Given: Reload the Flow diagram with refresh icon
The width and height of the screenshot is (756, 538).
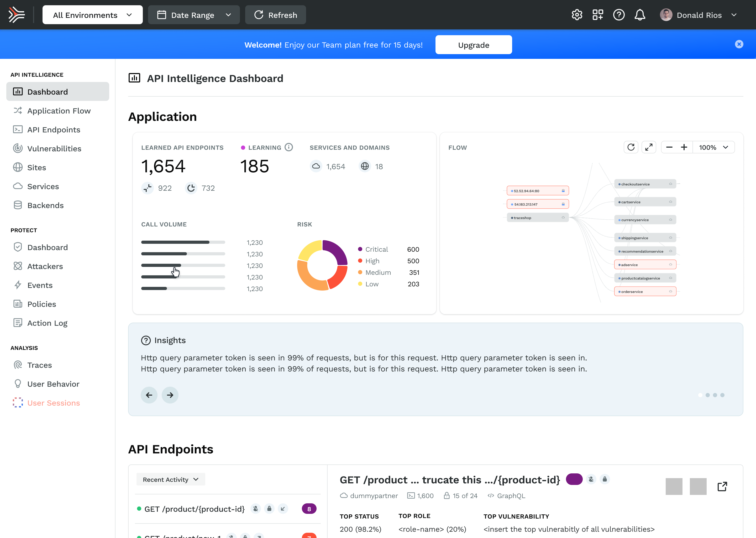Looking at the screenshot, I should click(x=631, y=147).
